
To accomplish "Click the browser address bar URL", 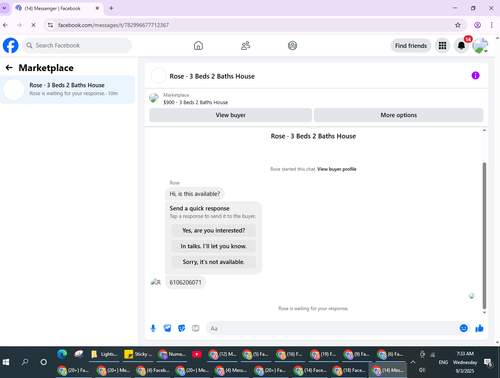I will coord(113,25).
